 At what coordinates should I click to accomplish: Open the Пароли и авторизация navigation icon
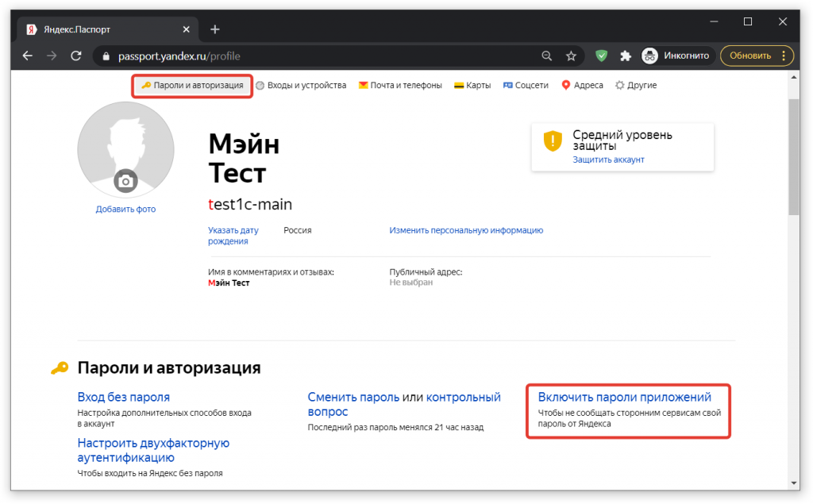(x=144, y=85)
